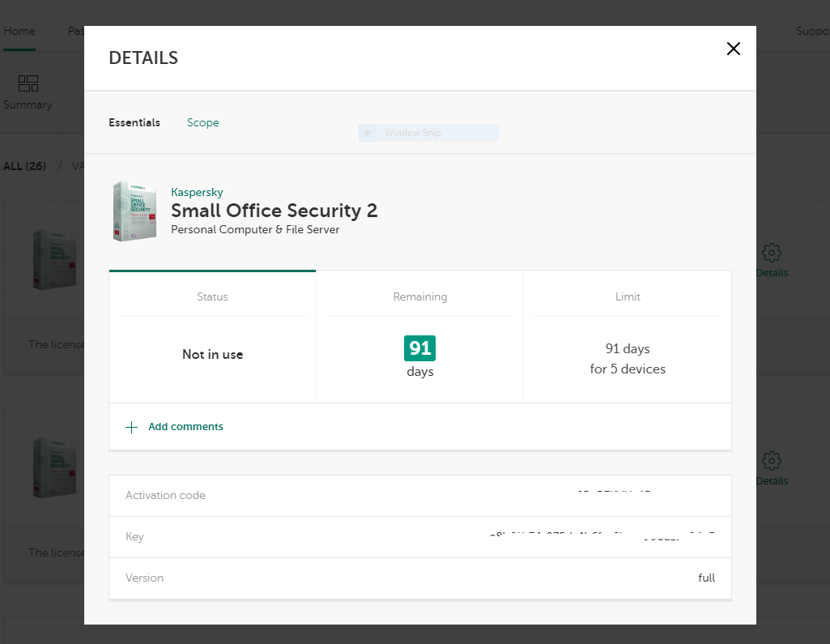The image size is (830, 644).
Task: Click the Not in use status text
Action: 212,354
